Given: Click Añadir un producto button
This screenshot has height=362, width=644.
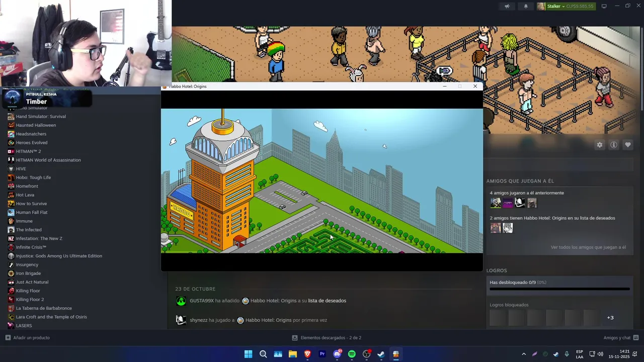Looking at the screenshot, I should pos(28,337).
